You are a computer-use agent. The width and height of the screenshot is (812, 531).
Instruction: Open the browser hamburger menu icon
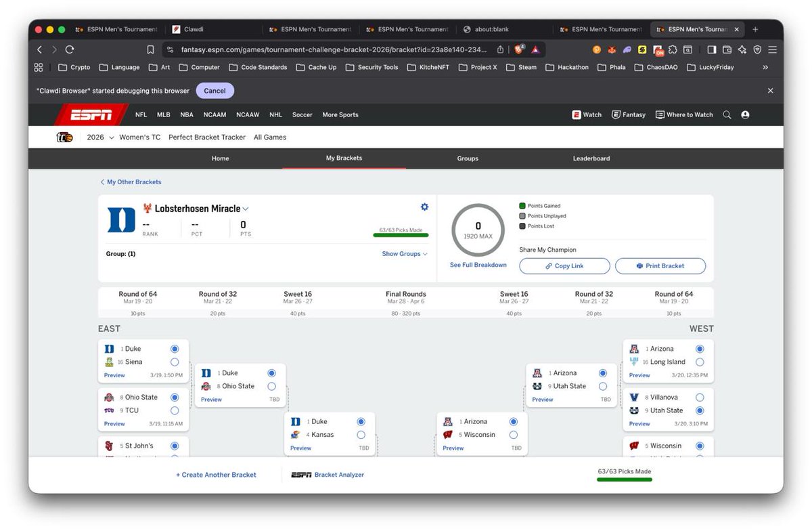772,49
